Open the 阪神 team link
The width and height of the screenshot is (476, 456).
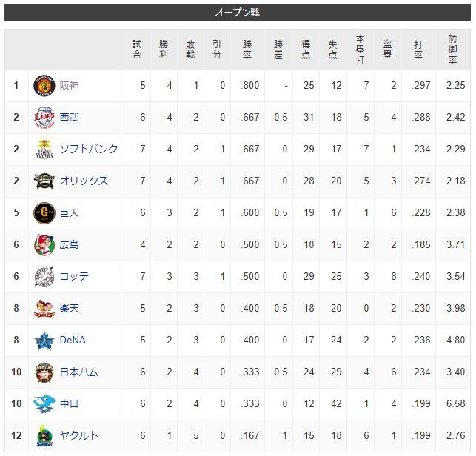click(x=69, y=86)
